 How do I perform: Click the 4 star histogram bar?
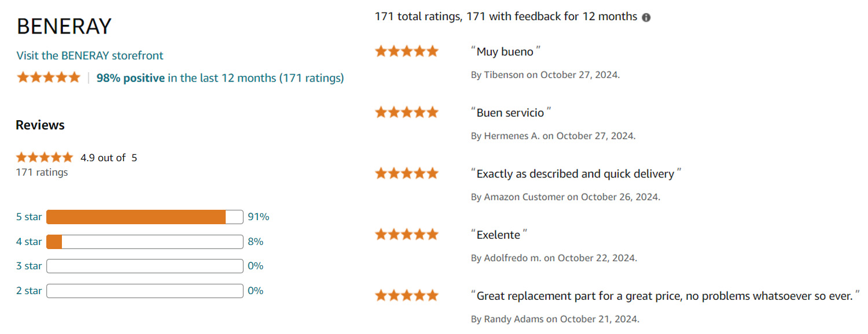tap(144, 242)
